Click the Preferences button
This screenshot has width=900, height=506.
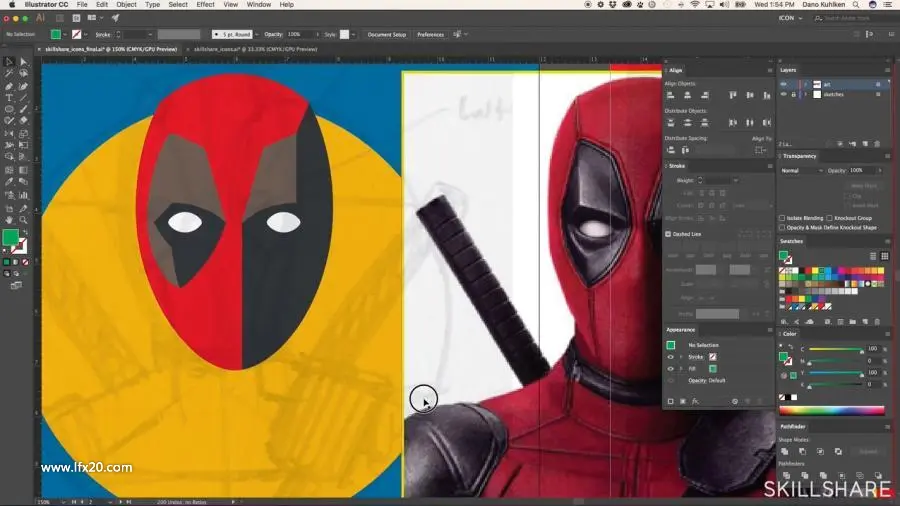pos(430,34)
